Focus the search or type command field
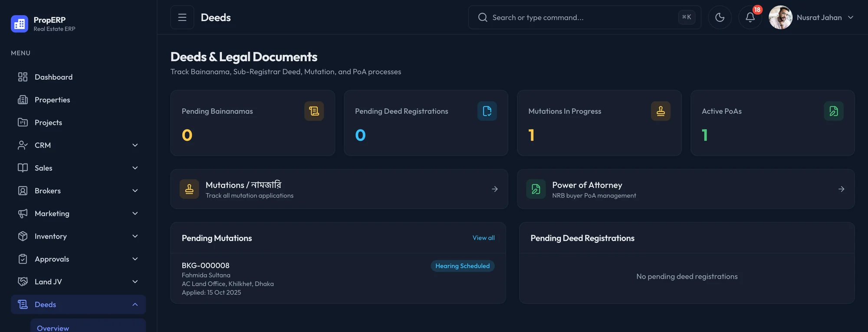The width and height of the screenshot is (868, 332). 584,17
